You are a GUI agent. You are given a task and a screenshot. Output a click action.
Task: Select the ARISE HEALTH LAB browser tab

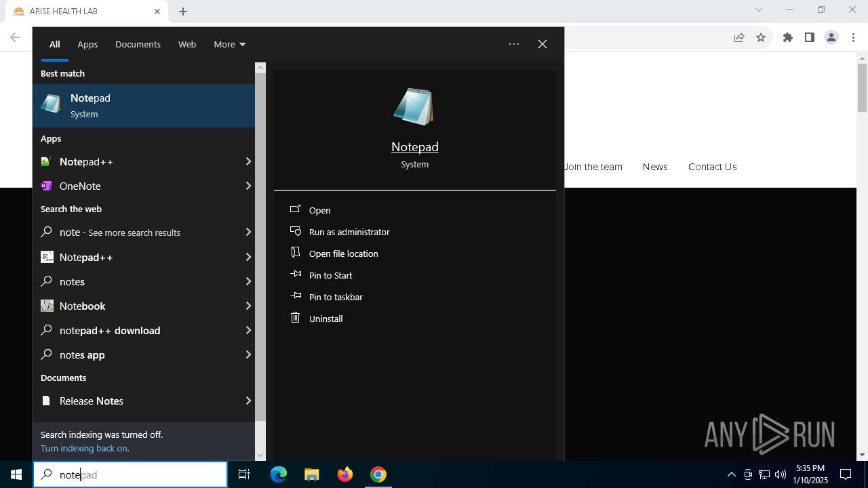point(87,12)
